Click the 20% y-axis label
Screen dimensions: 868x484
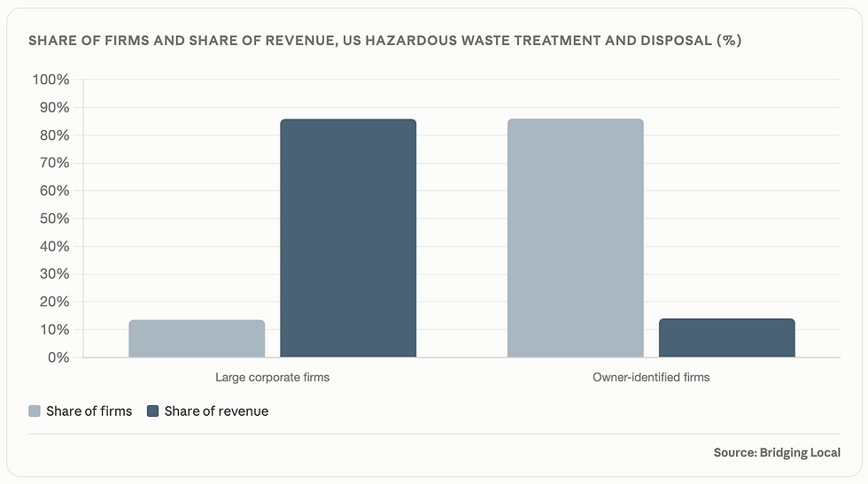tap(54, 302)
